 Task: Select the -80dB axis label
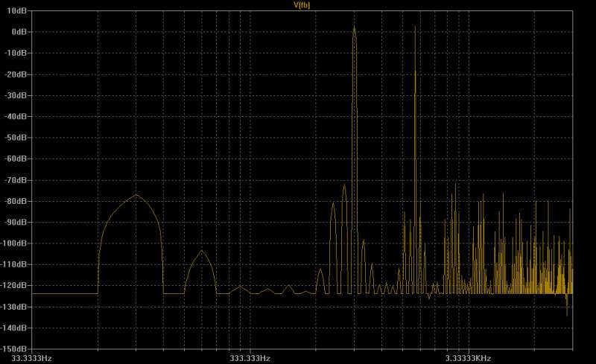coord(16,201)
